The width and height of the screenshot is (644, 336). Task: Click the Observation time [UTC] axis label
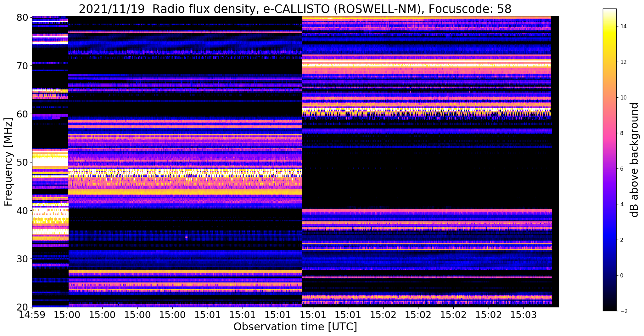(295, 327)
